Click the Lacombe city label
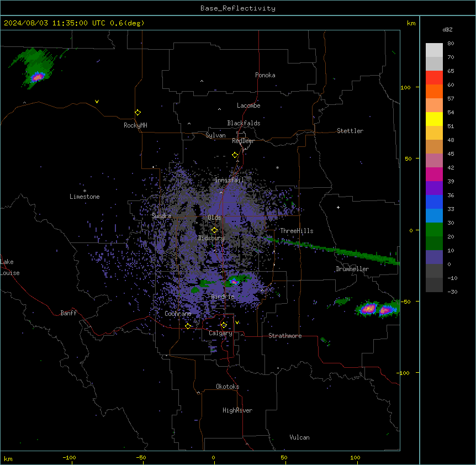The height and width of the screenshot is (465, 476). tap(248, 105)
